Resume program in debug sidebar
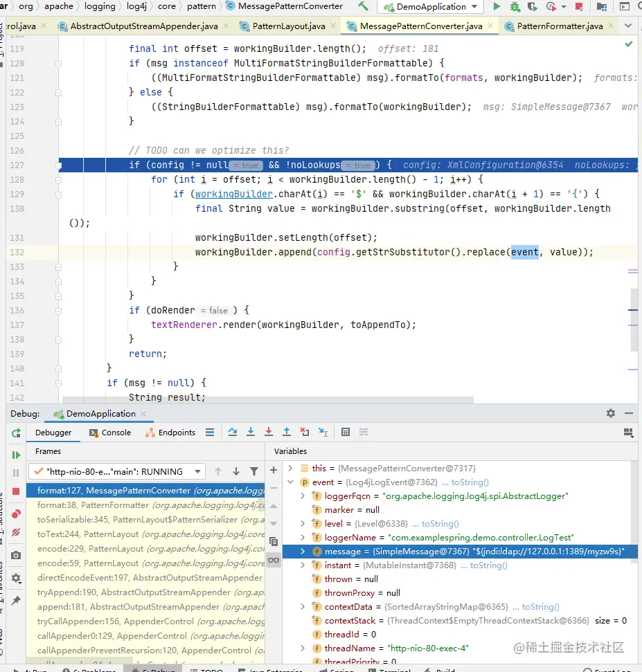Viewport: 642px width, 672px height. pyautogui.click(x=16, y=455)
